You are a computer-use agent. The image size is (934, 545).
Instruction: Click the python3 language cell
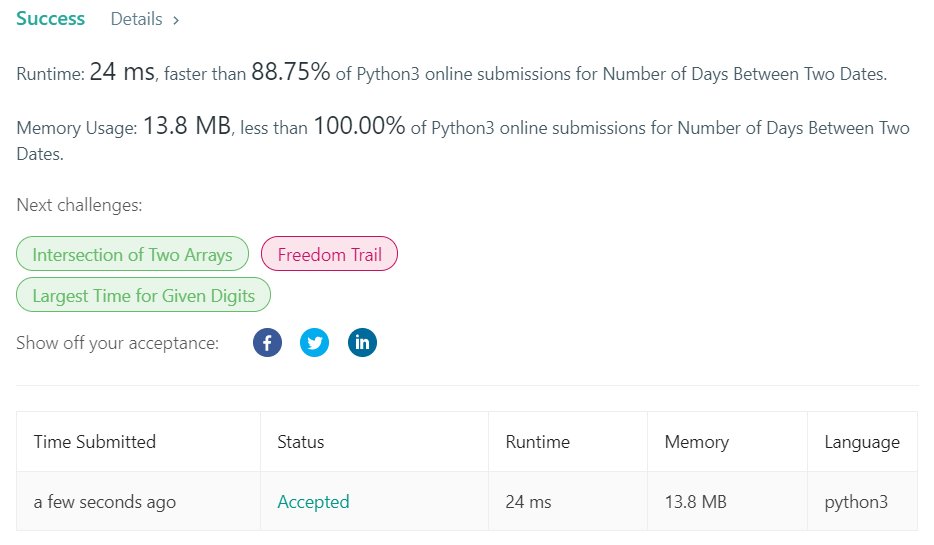(855, 502)
